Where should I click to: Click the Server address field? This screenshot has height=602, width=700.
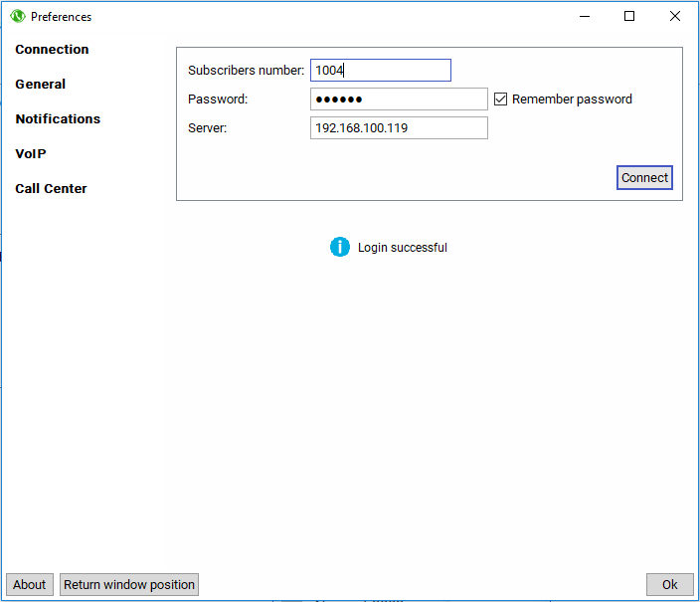click(x=399, y=128)
